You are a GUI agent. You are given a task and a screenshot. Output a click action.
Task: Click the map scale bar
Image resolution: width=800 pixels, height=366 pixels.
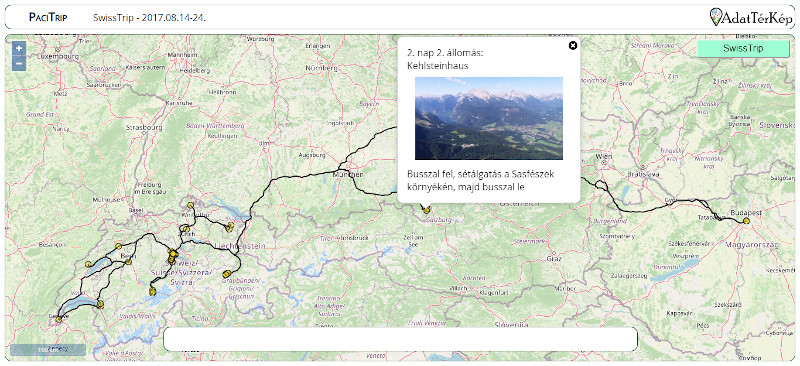[x=48, y=350]
